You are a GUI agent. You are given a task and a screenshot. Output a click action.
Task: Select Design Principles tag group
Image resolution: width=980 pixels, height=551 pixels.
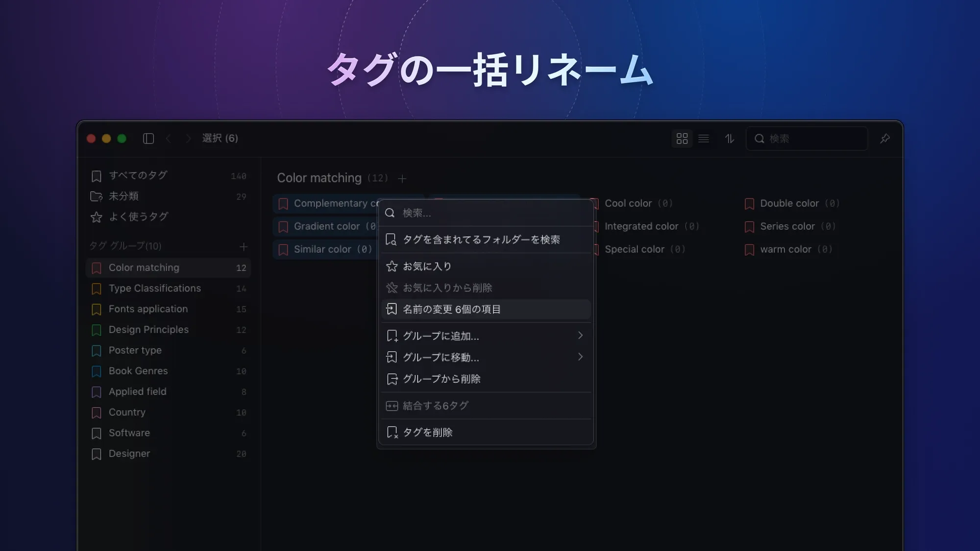click(168, 330)
